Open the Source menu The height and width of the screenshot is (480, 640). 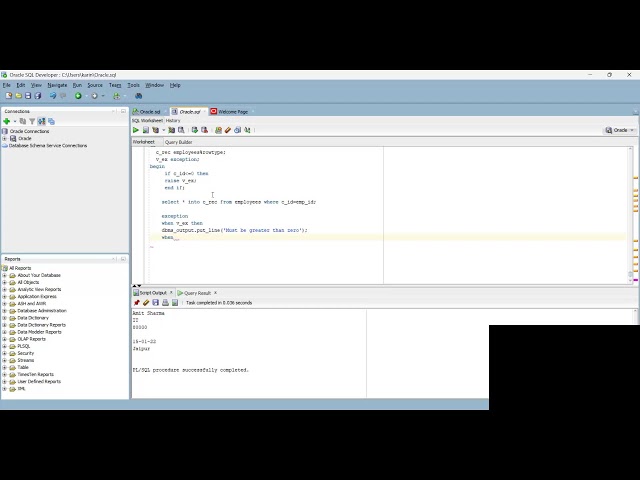coord(95,85)
